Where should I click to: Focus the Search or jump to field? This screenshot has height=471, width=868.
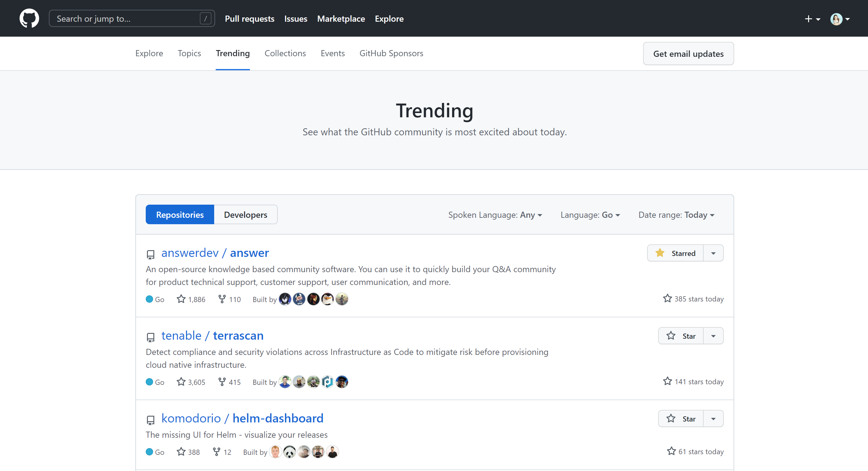click(x=132, y=19)
